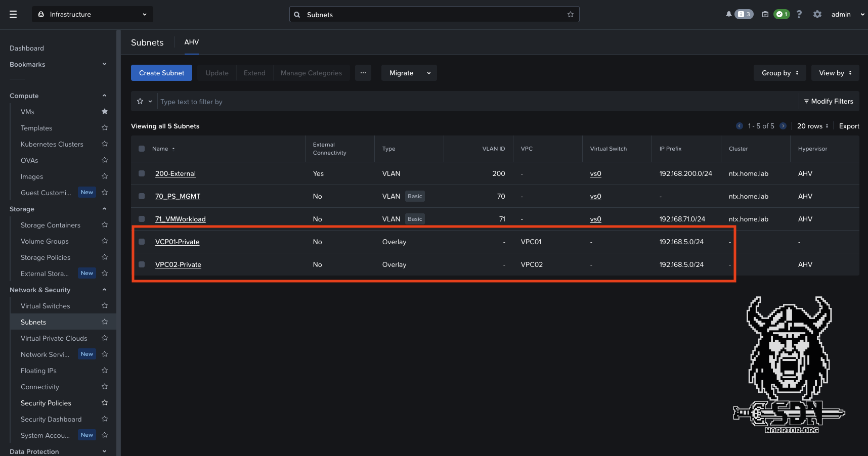Screen dimensions: 868x456
Task: Switch to the AHV tab
Action: click(191, 42)
